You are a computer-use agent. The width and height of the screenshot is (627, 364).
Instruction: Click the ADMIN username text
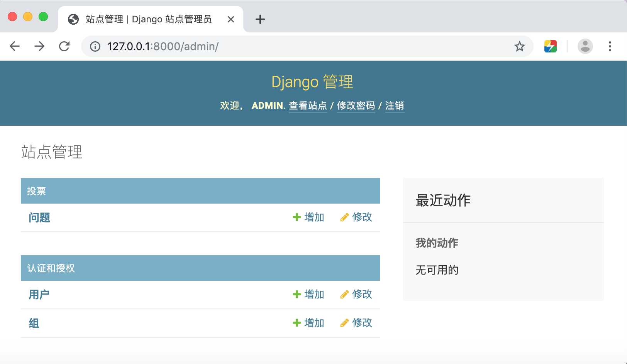pyautogui.click(x=268, y=106)
